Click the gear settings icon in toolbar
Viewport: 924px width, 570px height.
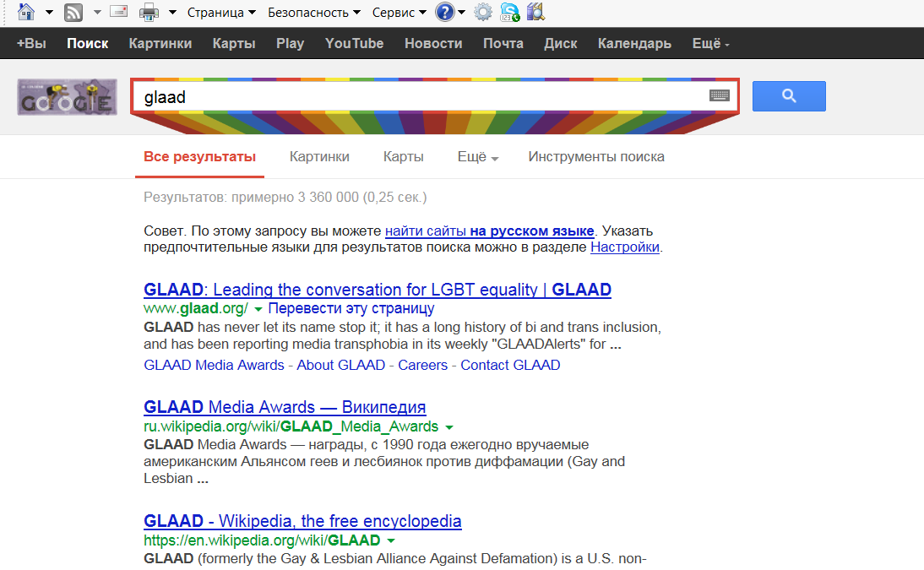coord(483,12)
